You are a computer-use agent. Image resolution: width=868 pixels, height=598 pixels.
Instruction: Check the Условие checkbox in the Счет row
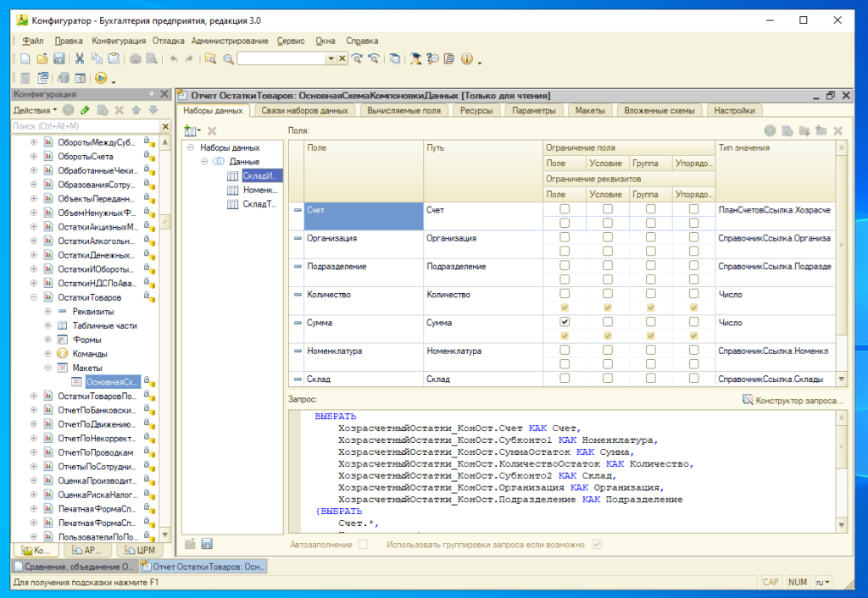[608, 208]
